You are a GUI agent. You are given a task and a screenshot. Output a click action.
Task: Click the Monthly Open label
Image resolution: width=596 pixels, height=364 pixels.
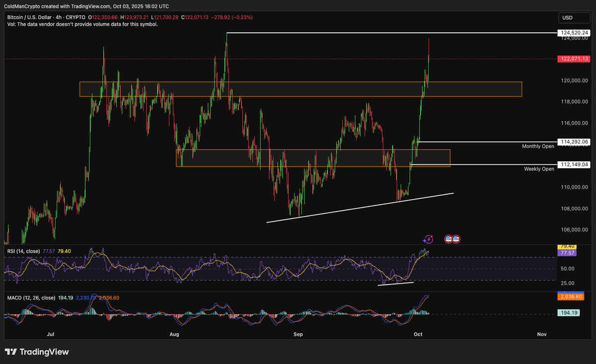[538, 146]
